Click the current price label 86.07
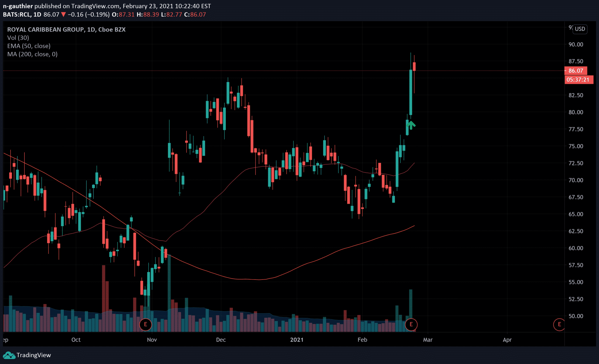The width and height of the screenshot is (599, 364). (x=576, y=71)
